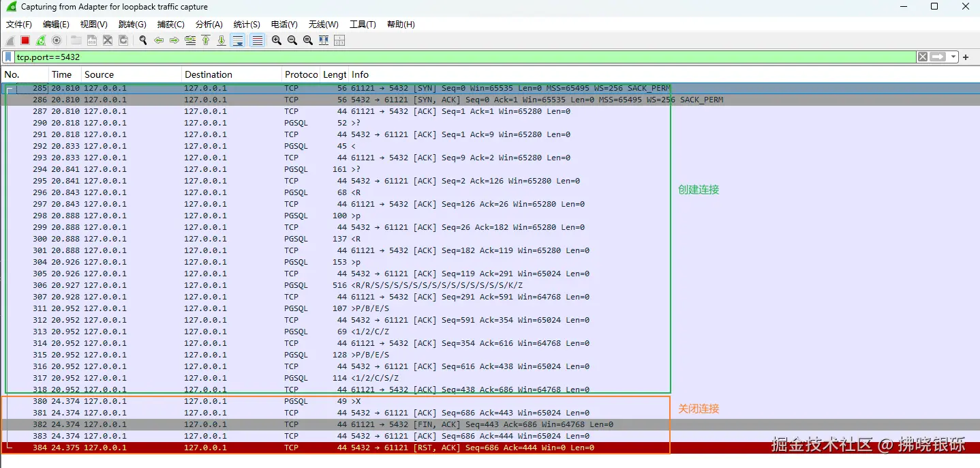Reset packet text to normal size

pos(308,40)
